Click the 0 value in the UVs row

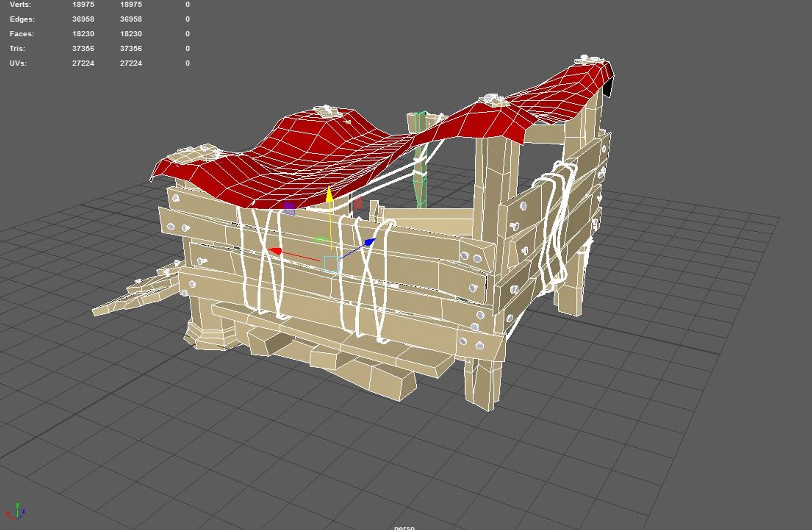pos(187,63)
